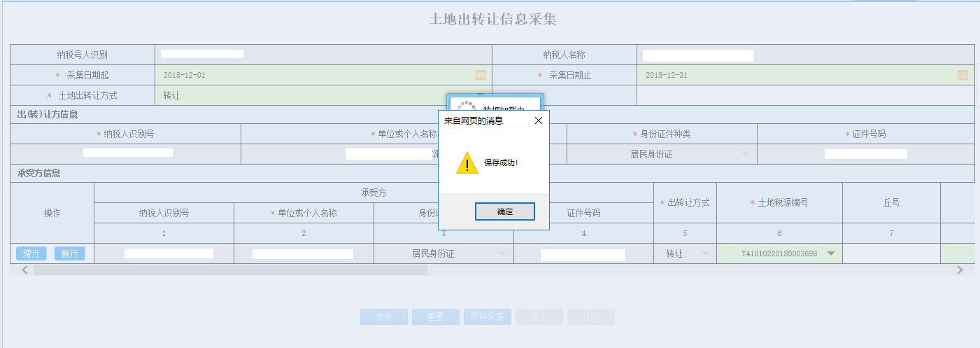Image resolution: width=980 pixels, height=348 pixels.
Task: Click the 丘号 column header
Action: pyautogui.click(x=891, y=203)
